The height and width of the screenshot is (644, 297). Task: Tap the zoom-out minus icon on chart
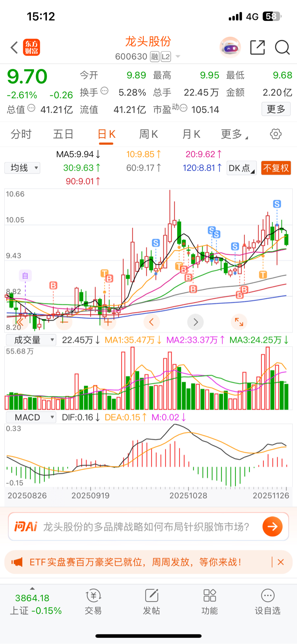click(64, 322)
